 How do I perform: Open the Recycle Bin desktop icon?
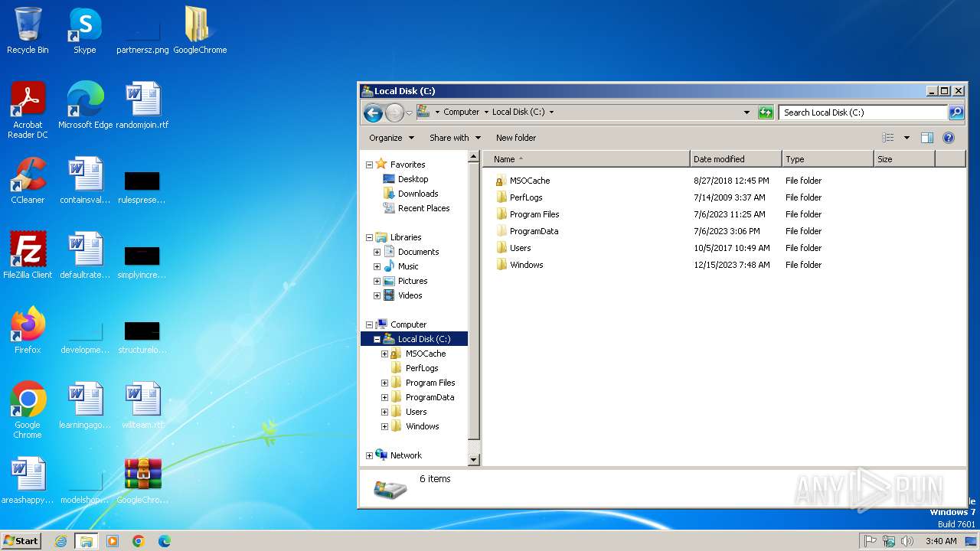coord(28,31)
